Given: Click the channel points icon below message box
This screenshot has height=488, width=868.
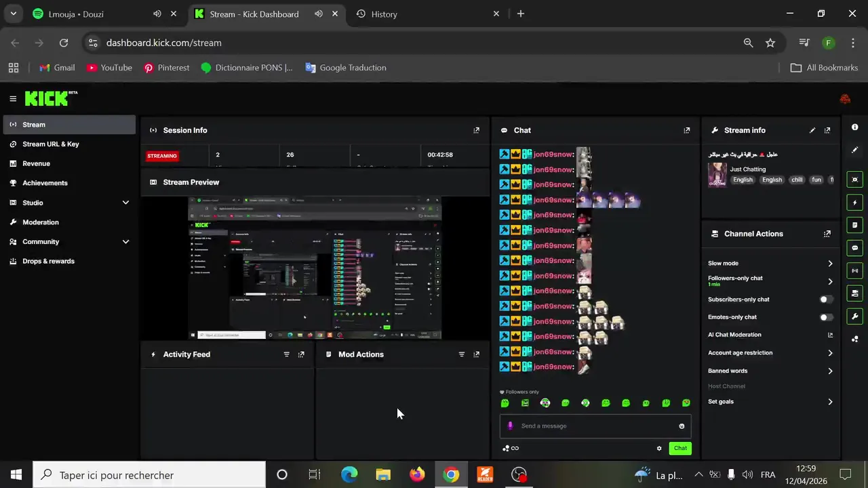Looking at the screenshot, I should (506, 448).
